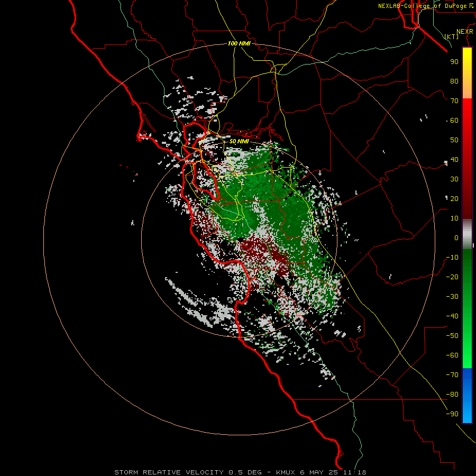Select the 60 value on velocity scale
476x476 pixels.
454,120
